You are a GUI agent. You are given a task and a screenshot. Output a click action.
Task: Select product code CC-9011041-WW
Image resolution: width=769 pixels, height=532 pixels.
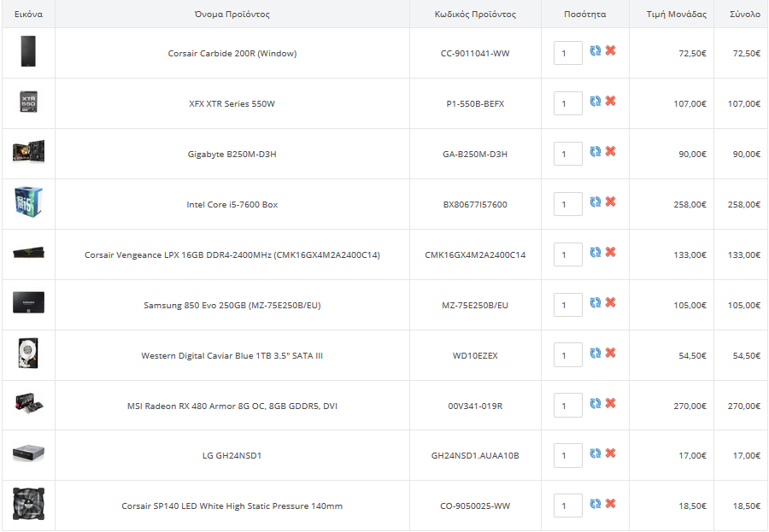click(x=475, y=54)
